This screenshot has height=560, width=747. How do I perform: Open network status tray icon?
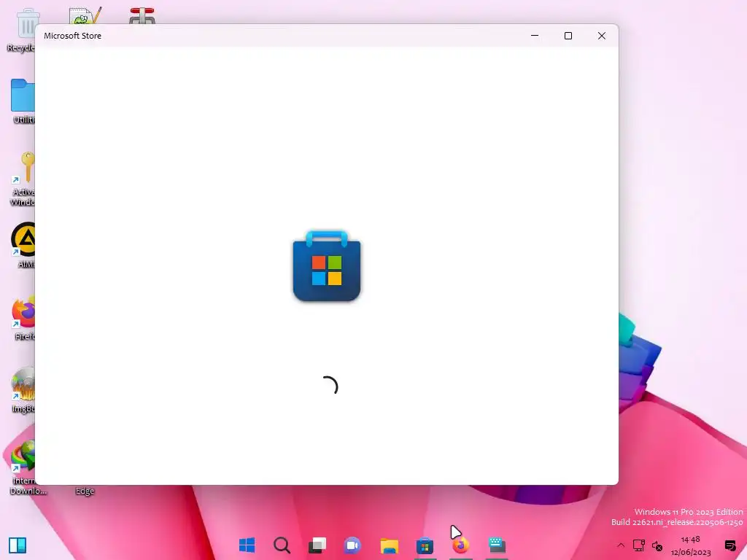[x=639, y=545]
